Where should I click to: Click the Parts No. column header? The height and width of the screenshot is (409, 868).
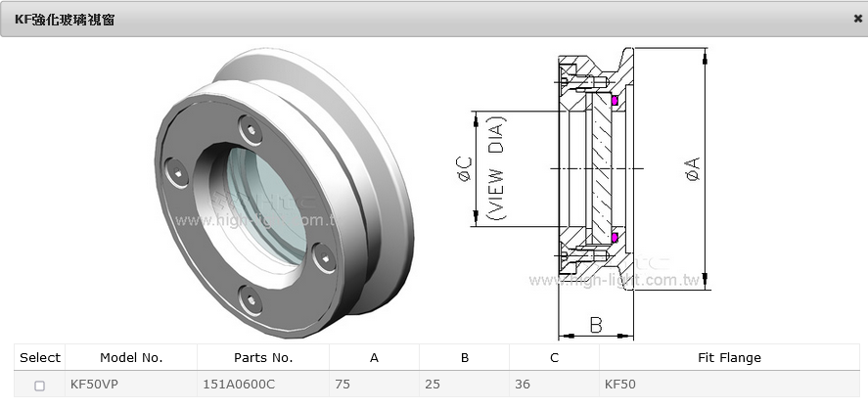[x=263, y=357]
